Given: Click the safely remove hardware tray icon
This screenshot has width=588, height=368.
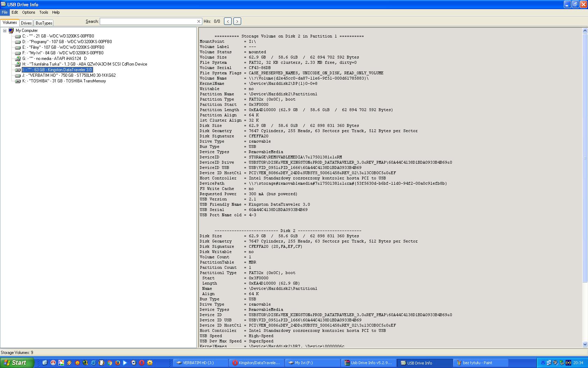Looking at the screenshot, I should click(562, 363).
